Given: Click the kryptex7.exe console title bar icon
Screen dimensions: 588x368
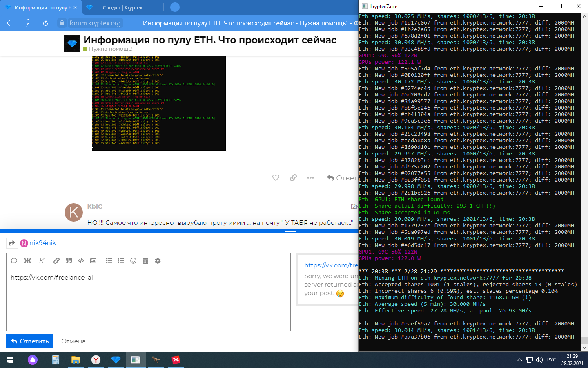Looking at the screenshot, I should pyautogui.click(x=365, y=6).
